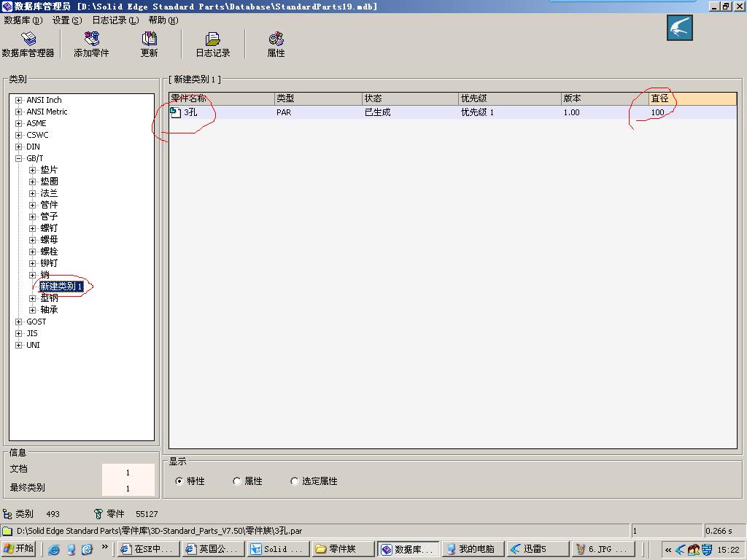Expand the 轴承 subcategory
Image resolution: width=747 pixels, height=560 pixels.
click(32, 310)
